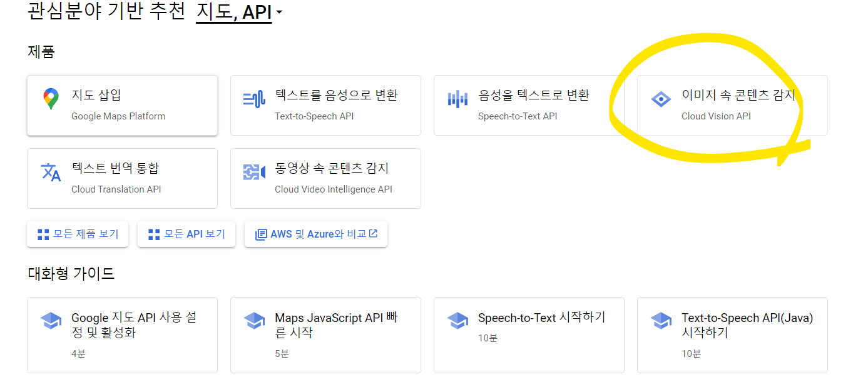
Task: Click the Text-to-Speech API waveform icon
Action: point(254,99)
